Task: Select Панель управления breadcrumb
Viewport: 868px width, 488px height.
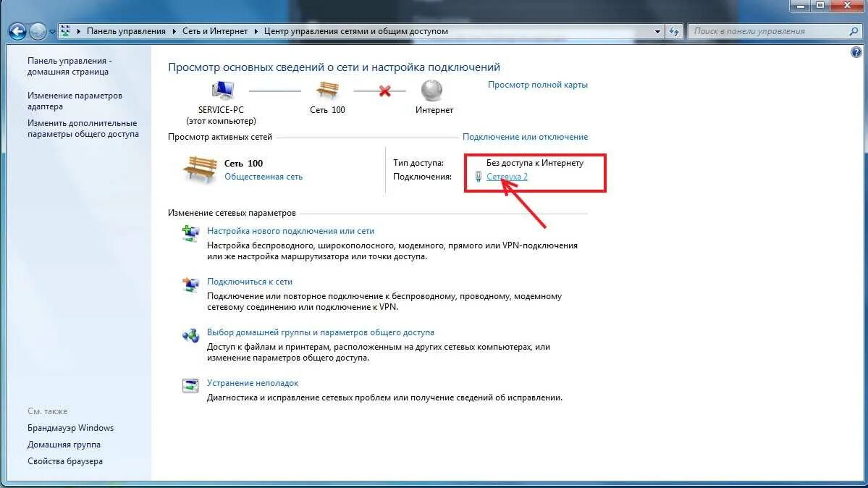Action: pyautogui.click(x=126, y=31)
